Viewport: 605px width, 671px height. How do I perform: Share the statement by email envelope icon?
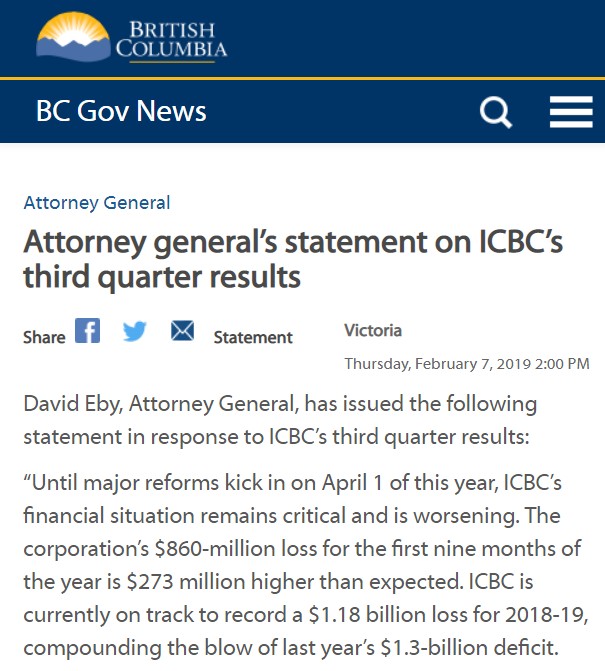click(182, 330)
